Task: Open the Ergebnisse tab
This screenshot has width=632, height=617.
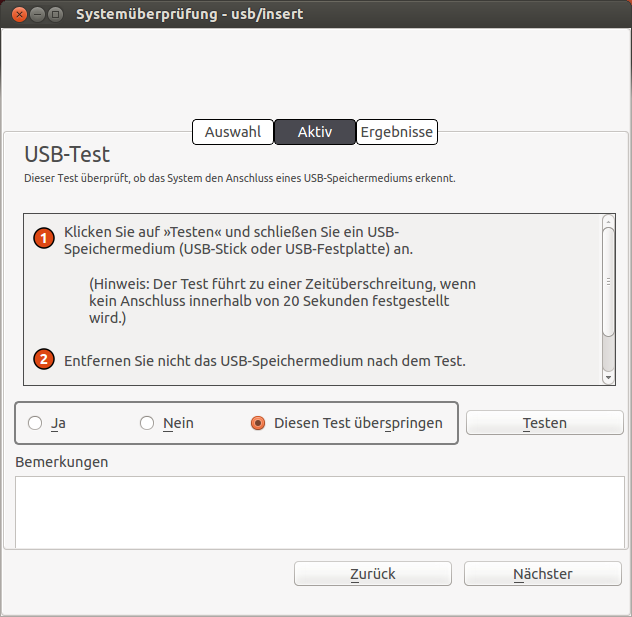Action: point(397,132)
